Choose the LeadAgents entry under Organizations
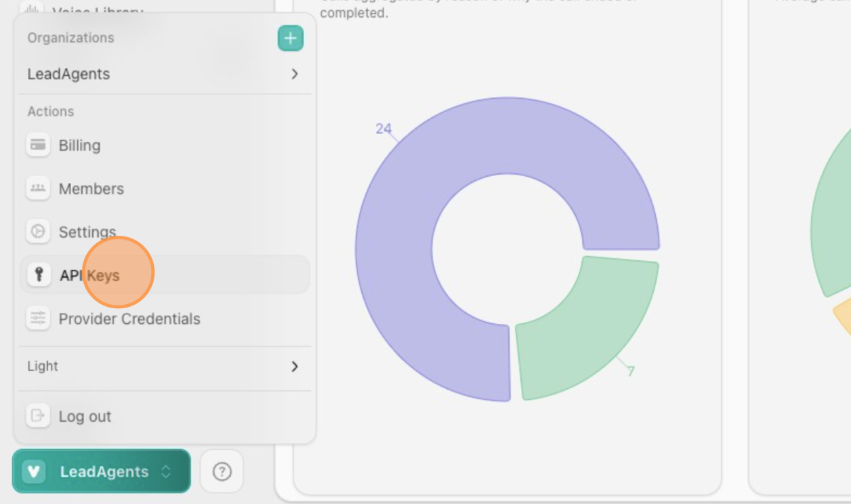 [68, 74]
